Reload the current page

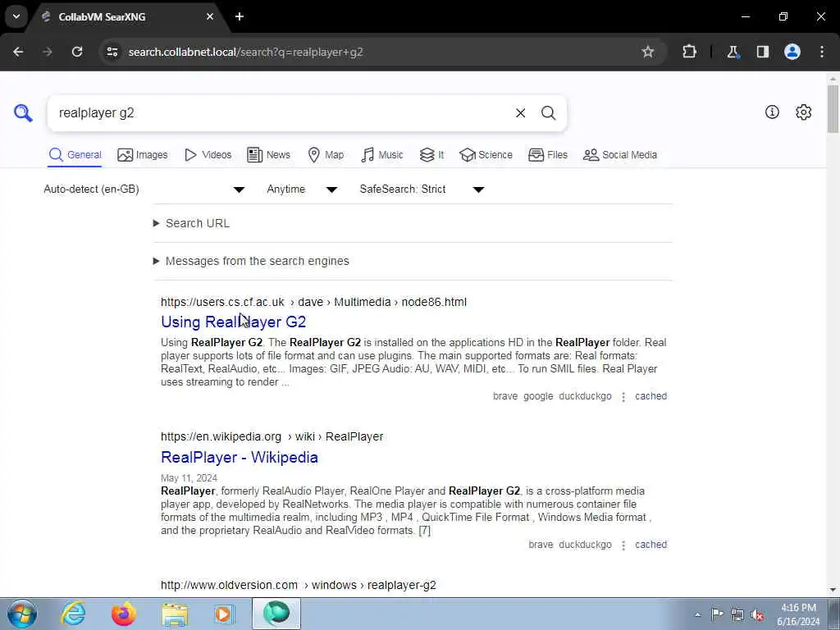[77, 52]
